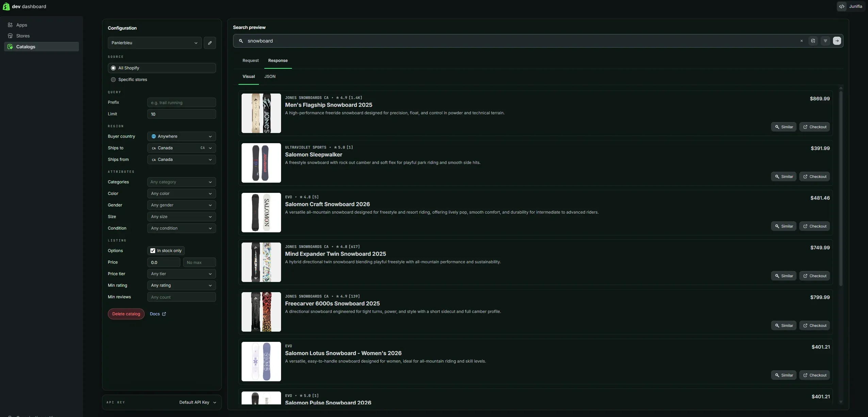Find Similar to Salomon Lotus Snowboard
The width and height of the screenshot is (868, 417).
tap(784, 375)
